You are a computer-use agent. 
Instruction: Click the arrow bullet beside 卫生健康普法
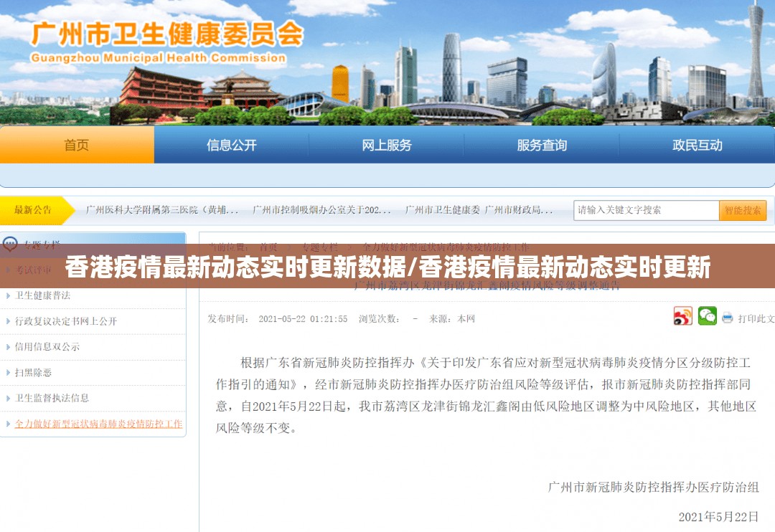[x=8, y=295]
